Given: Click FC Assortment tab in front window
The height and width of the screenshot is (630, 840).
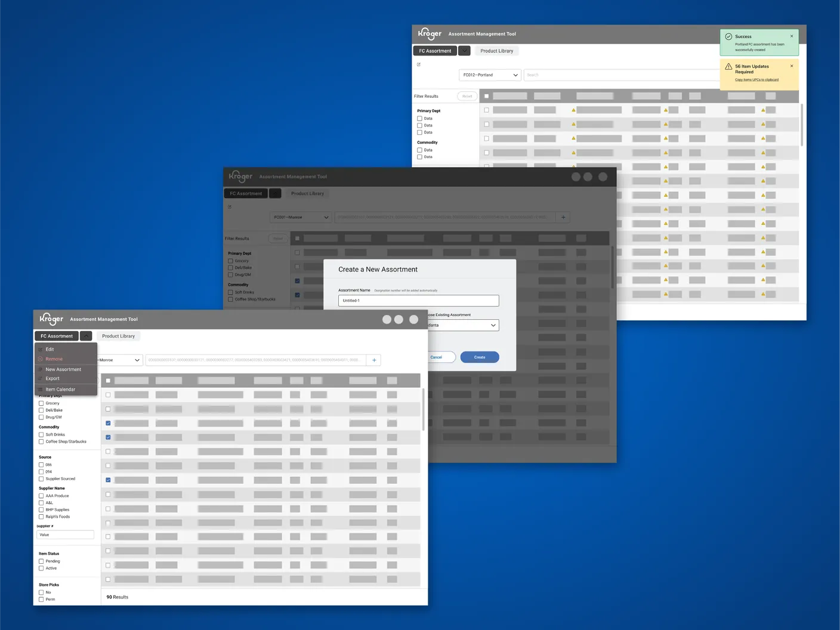Looking at the screenshot, I should (57, 336).
